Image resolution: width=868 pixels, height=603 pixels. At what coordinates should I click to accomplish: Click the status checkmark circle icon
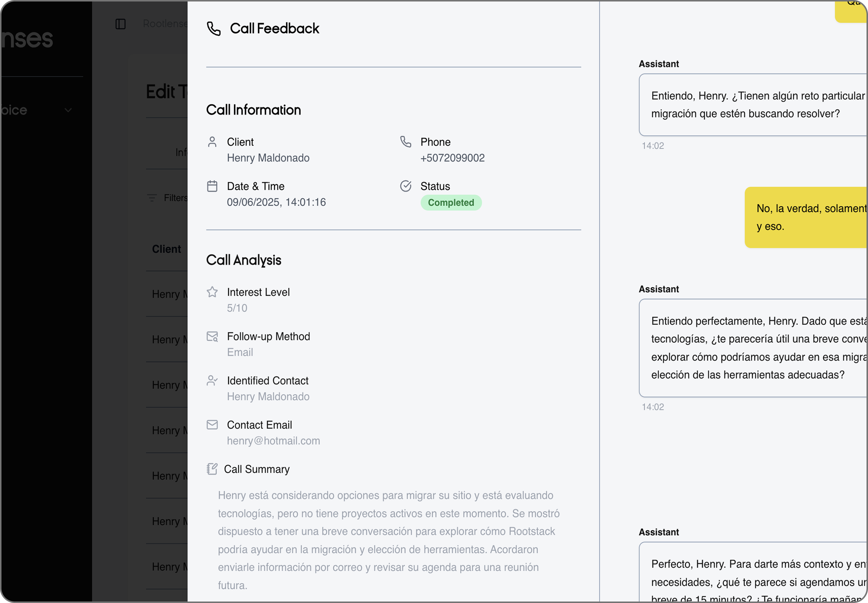coord(405,186)
